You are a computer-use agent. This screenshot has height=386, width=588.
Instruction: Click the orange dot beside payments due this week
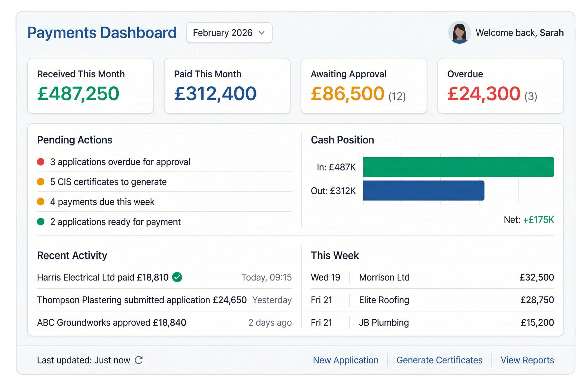(x=41, y=202)
